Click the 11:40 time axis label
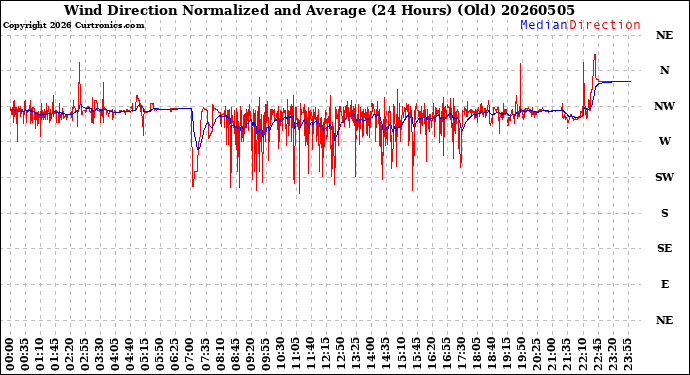This screenshot has height=375, width=690. pyautogui.click(x=310, y=354)
